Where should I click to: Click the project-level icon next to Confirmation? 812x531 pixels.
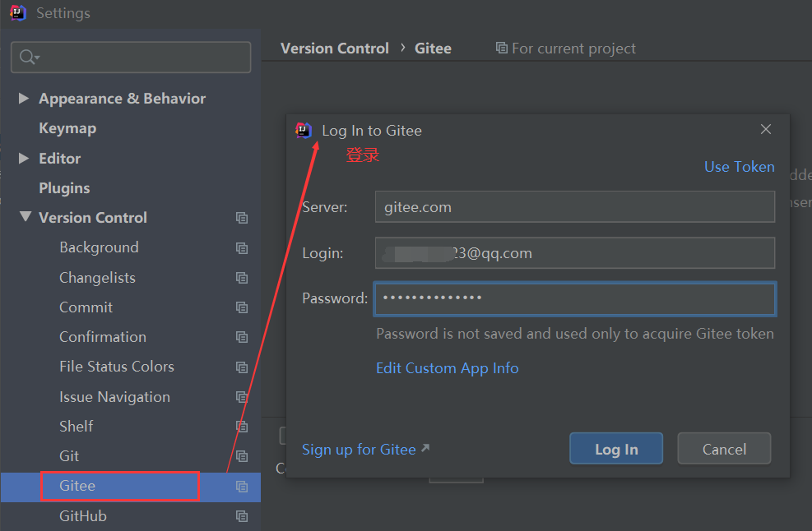(x=242, y=337)
